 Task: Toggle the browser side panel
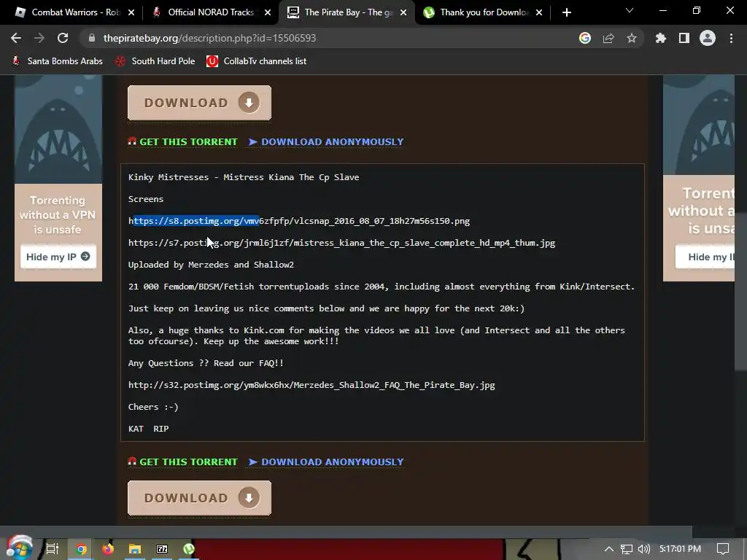684,38
